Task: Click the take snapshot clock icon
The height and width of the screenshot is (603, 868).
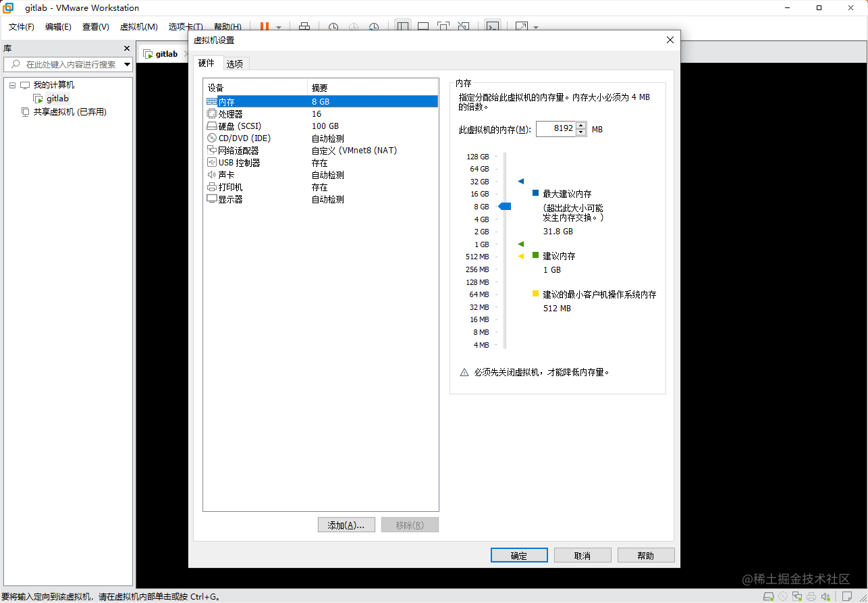Action: (333, 27)
